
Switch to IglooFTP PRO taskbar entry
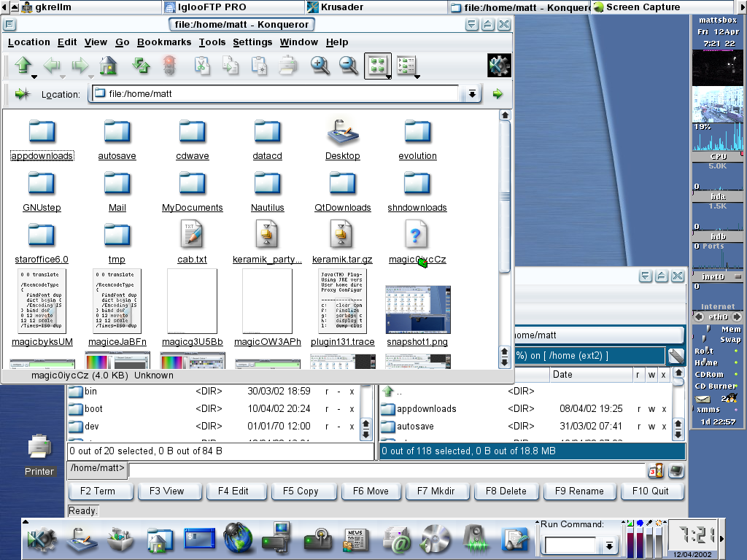tap(233, 7)
